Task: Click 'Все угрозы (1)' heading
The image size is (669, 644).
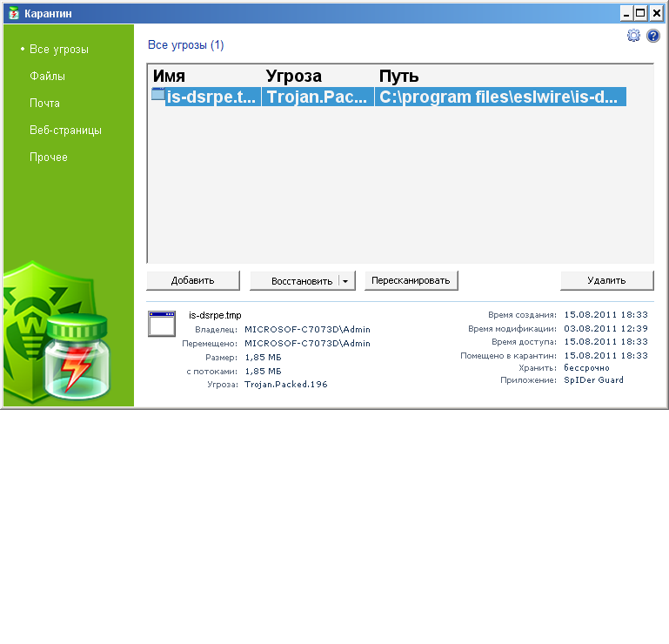Action: coord(185,44)
